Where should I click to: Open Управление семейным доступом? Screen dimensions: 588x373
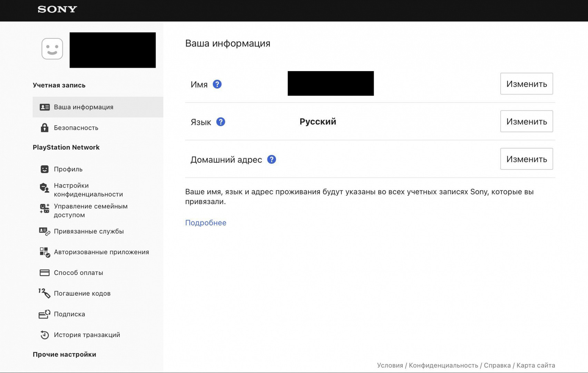pos(90,211)
